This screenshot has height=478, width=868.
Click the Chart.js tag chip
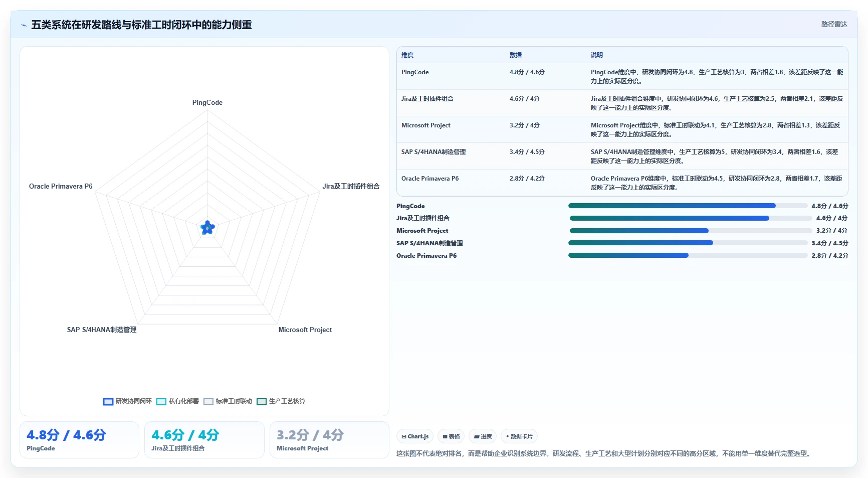(415, 436)
